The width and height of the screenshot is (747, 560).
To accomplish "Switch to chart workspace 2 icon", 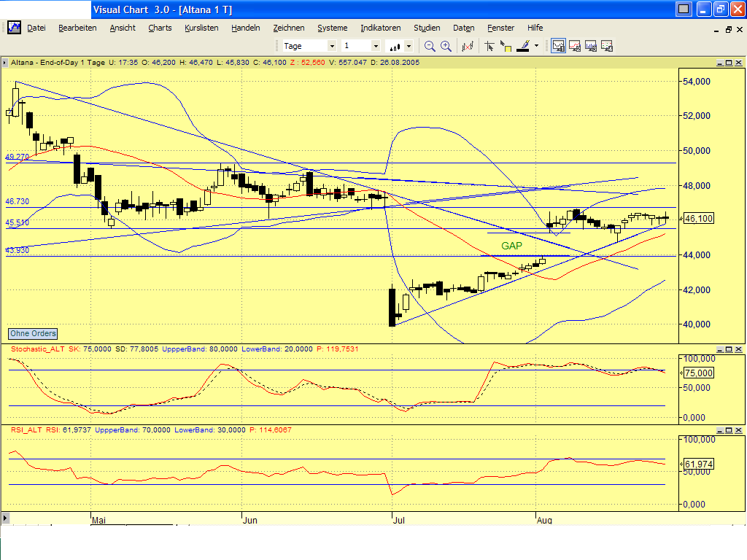I will coord(574,45).
